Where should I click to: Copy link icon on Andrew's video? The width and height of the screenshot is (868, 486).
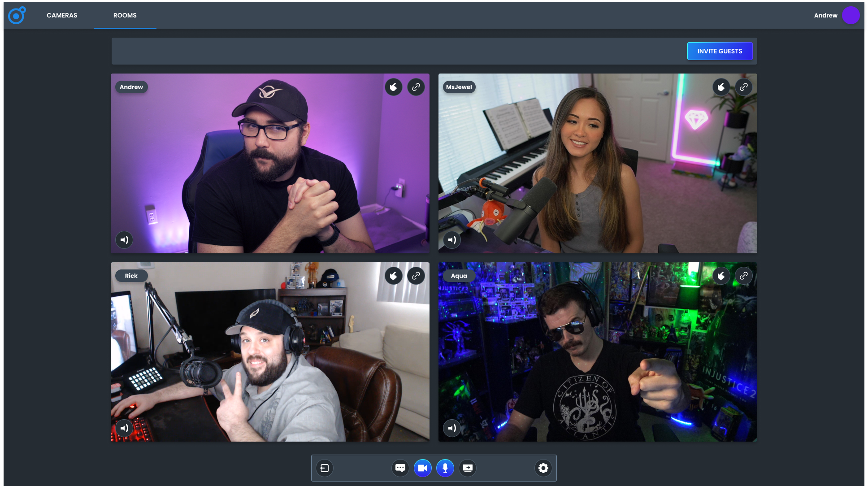pyautogui.click(x=416, y=87)
